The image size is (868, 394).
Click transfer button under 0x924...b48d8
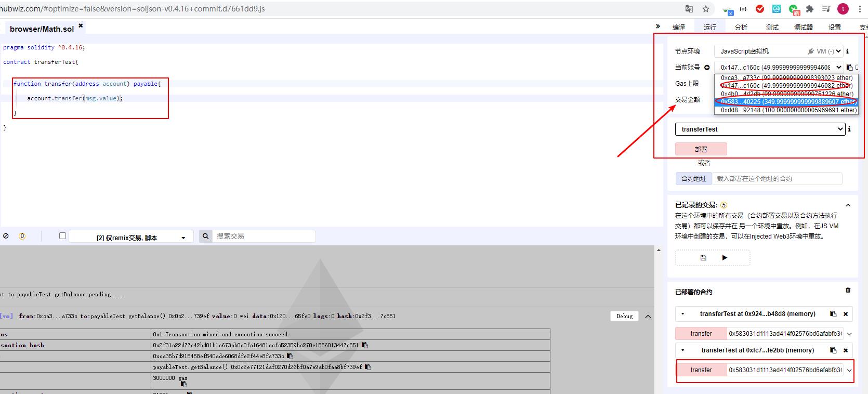pos(701,334)
